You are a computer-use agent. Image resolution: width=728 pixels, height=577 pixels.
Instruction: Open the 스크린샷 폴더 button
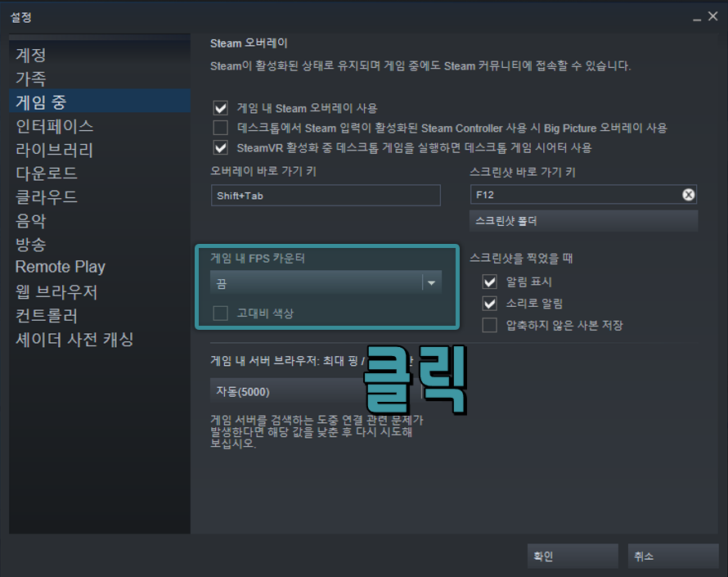(x=584, y=221)
